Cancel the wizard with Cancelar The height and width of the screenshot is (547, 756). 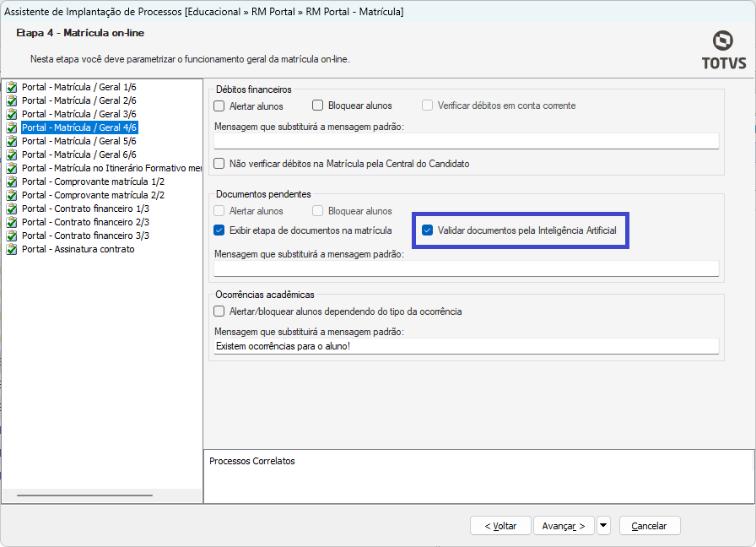pyautogui.click(x=650, y=525)
